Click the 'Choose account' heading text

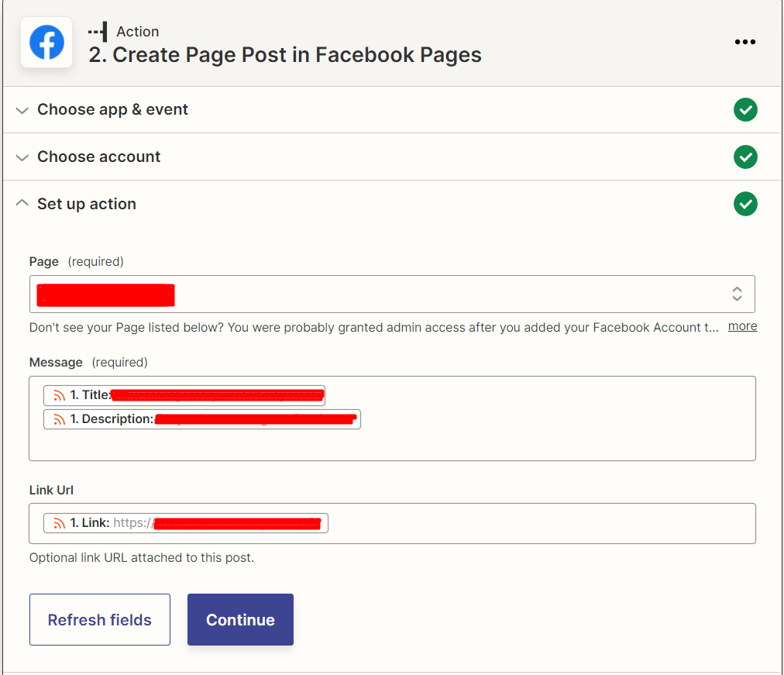pyautogui.click(x=99, y=157)
